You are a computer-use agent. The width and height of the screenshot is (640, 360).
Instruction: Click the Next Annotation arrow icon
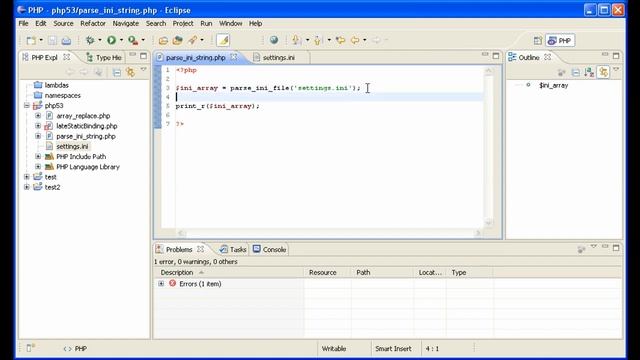pyautogui.click(x=297, y=40)
